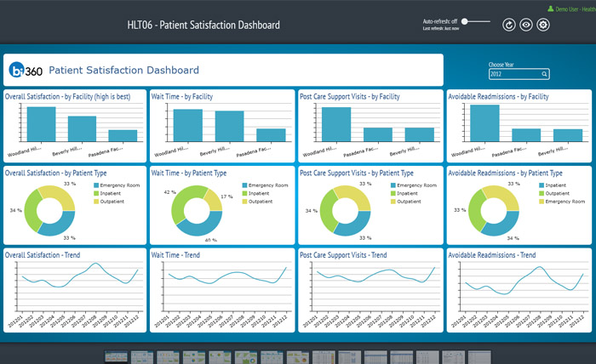Select first thumbnail in bottom dashboard strip
Image resolution: width=596 pixels, height=364 pixels.
[117, 357]
